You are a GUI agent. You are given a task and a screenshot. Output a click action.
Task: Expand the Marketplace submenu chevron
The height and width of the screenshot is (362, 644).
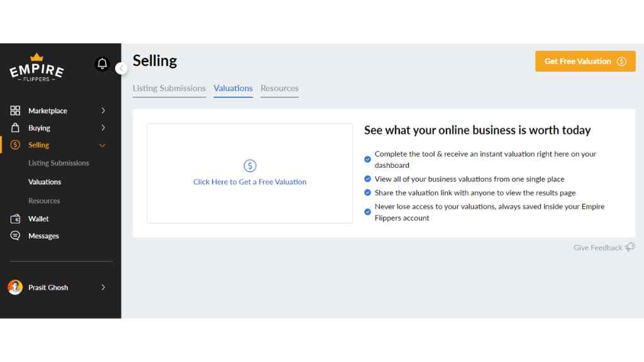(103, 111)
